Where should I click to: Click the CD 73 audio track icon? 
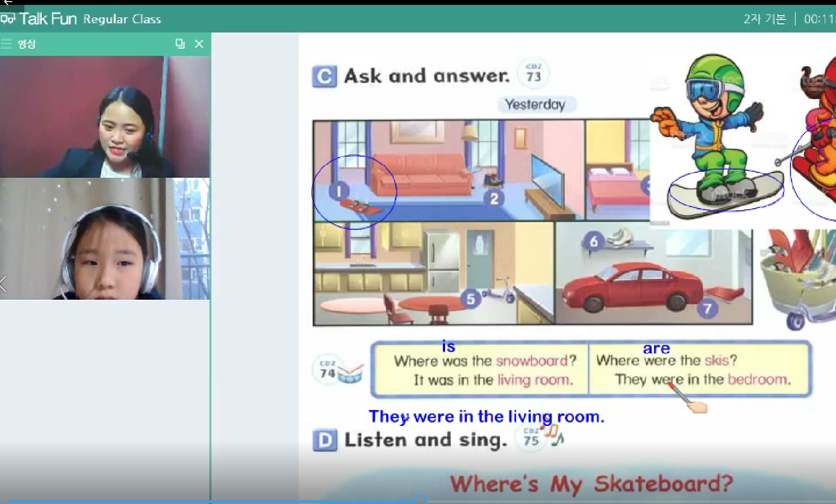coord(533,74)
